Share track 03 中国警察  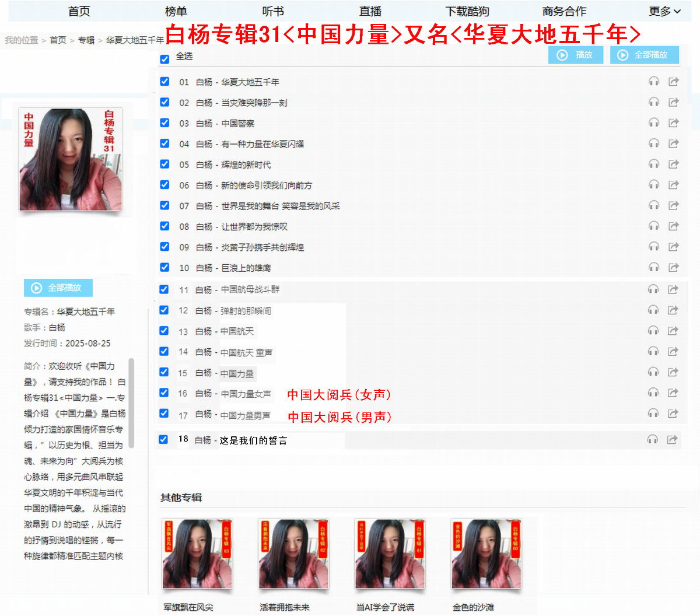(674, 123)
